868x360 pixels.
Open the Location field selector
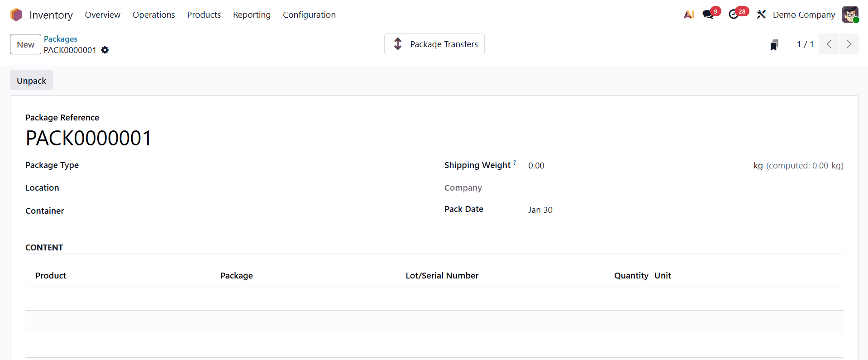(x=158, y=188)
